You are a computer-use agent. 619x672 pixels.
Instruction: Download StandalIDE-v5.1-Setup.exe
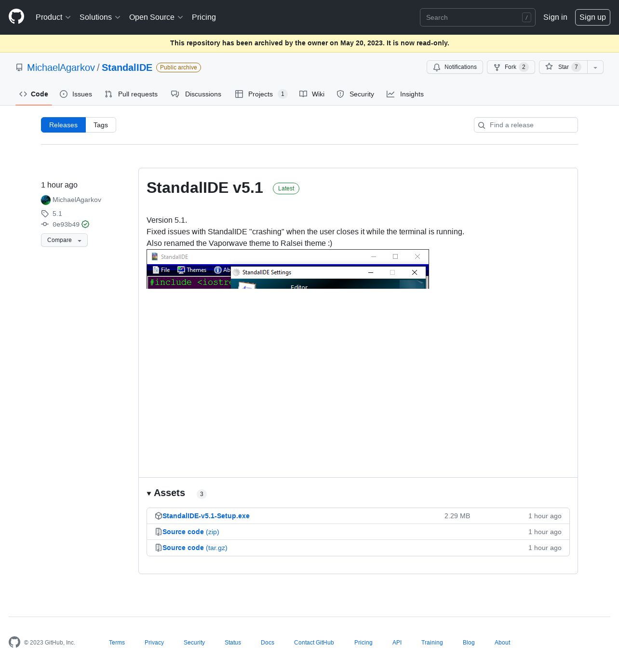pos(206,516)
